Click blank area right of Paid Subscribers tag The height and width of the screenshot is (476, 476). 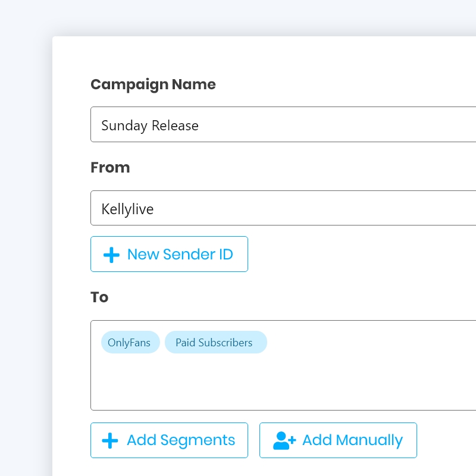point(369,343)
